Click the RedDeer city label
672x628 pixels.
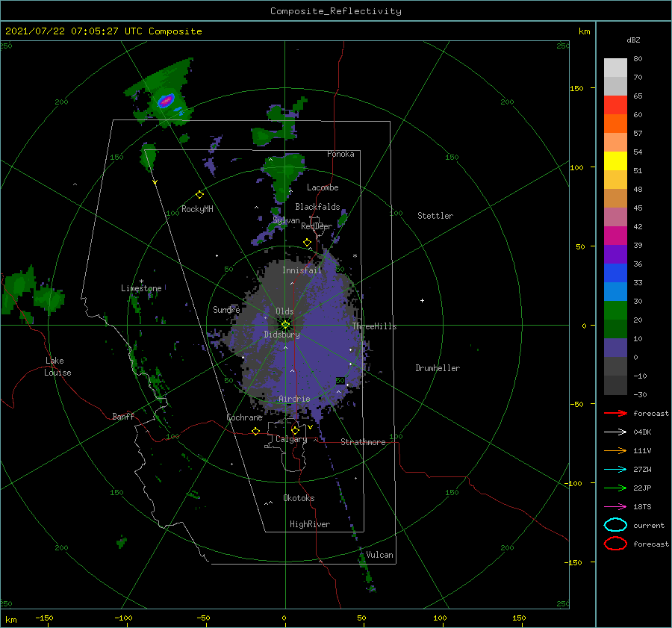(x=317, y=226)
